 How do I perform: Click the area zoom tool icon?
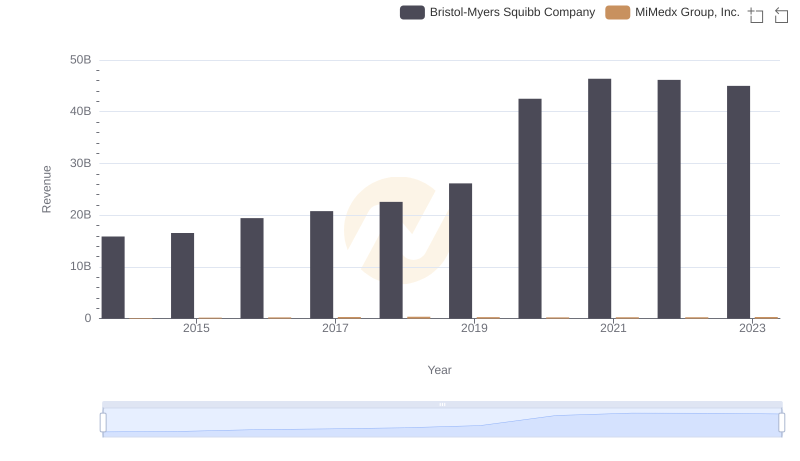point(756,15)
